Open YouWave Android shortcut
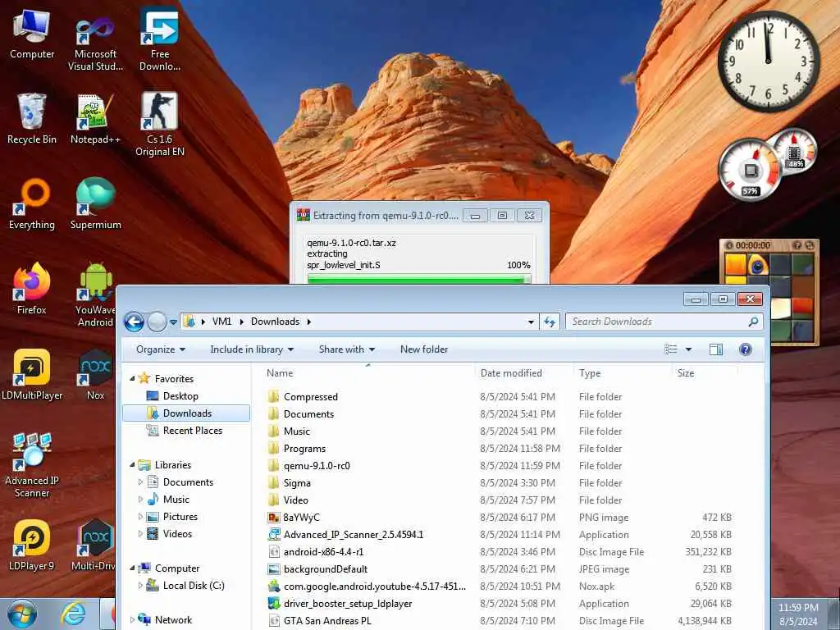Image resolution: width=840 pixels, height=630 pixels. point(95,294)
